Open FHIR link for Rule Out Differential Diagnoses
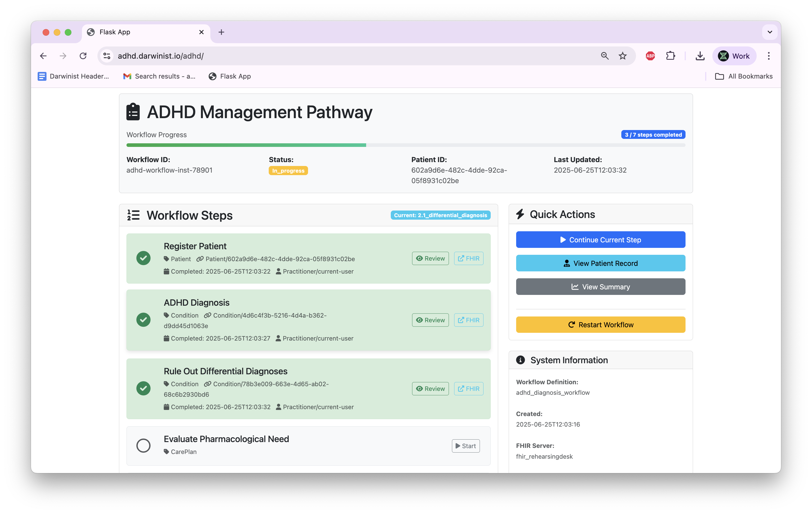Image resolution: width=812 pixels, height=514 pixels. pyautogui.click(x=468, y=388)
